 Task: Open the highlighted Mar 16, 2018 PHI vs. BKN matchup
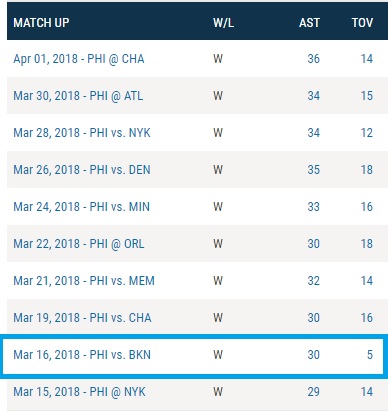82,355
